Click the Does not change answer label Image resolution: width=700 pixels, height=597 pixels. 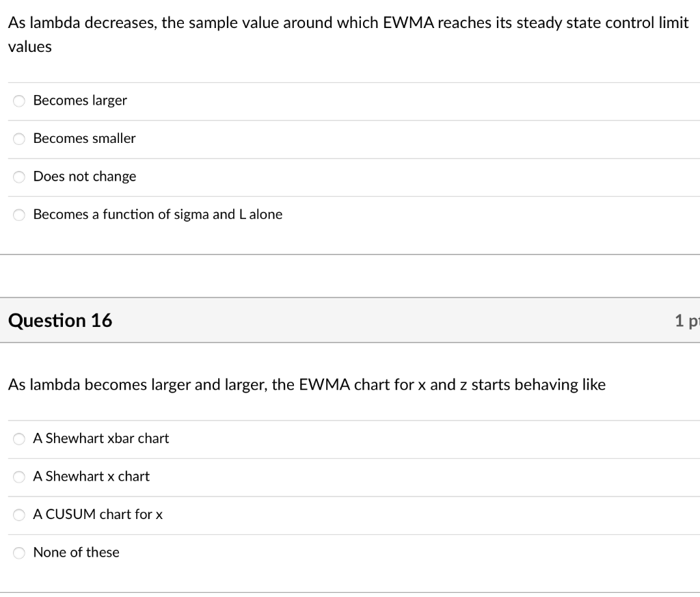(84, 176)
